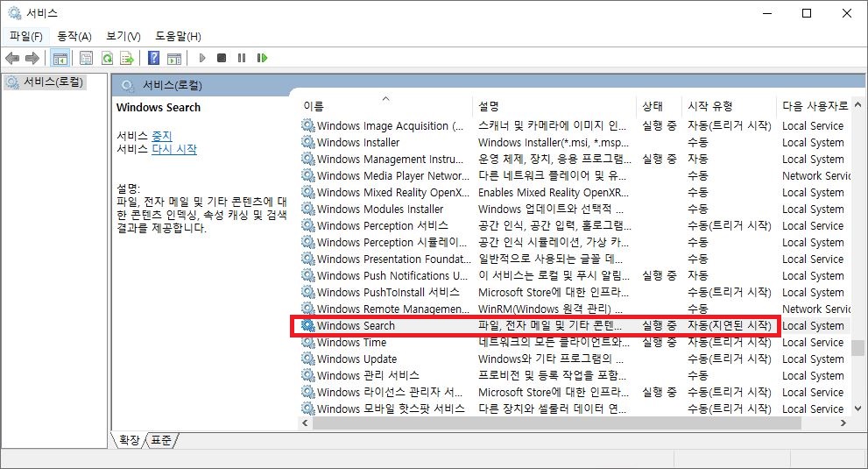Click 실행 중 status of Windows Search

click(660, 325)
